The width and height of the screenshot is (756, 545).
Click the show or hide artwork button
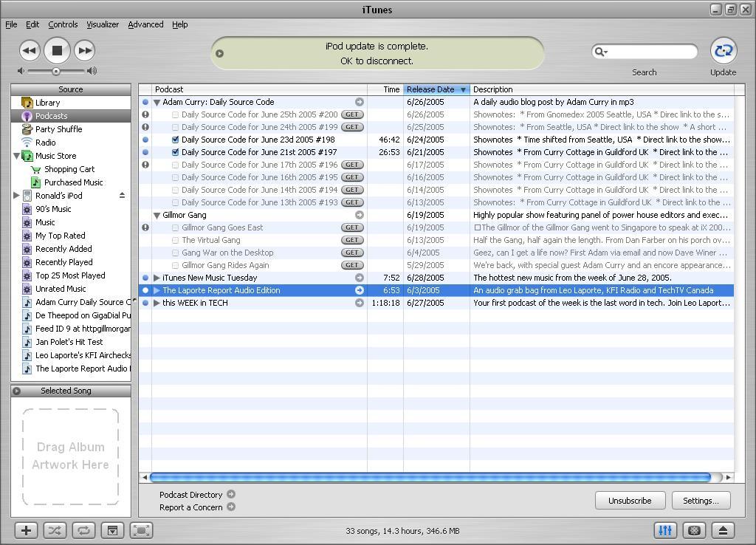coord(112,530)
